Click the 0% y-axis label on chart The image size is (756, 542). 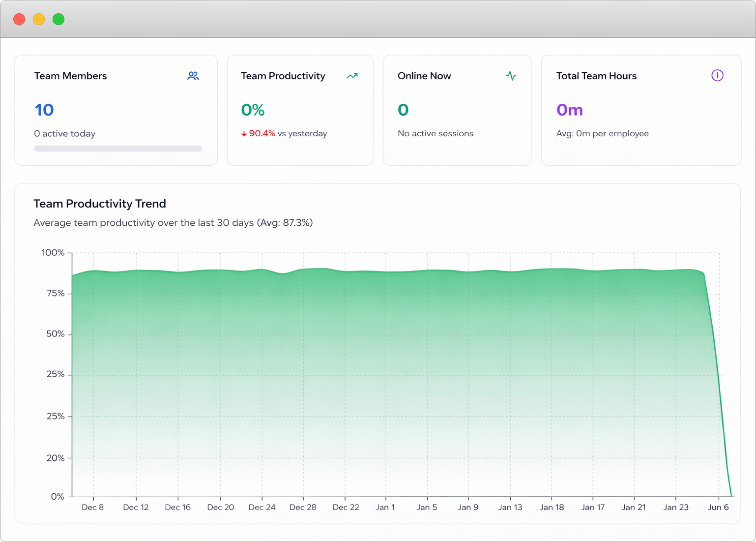pyautogui.click(x=58, y=497)
